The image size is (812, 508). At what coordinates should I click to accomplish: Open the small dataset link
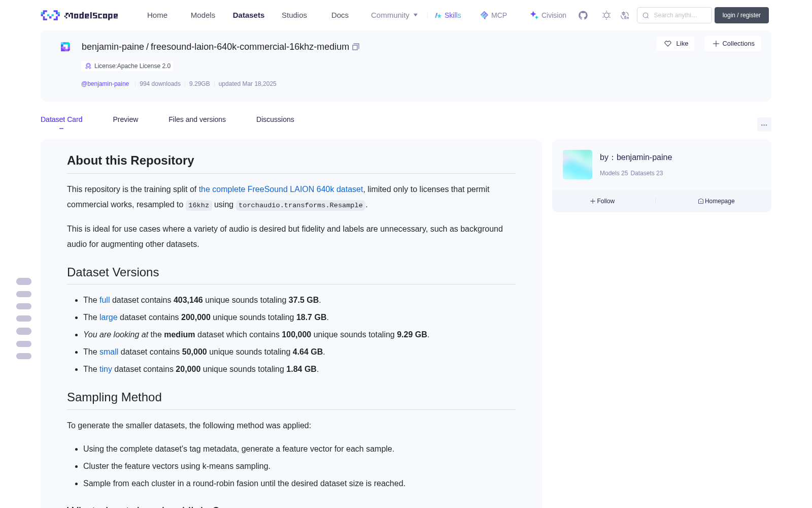pyautogui.click(x=109, y=352)
